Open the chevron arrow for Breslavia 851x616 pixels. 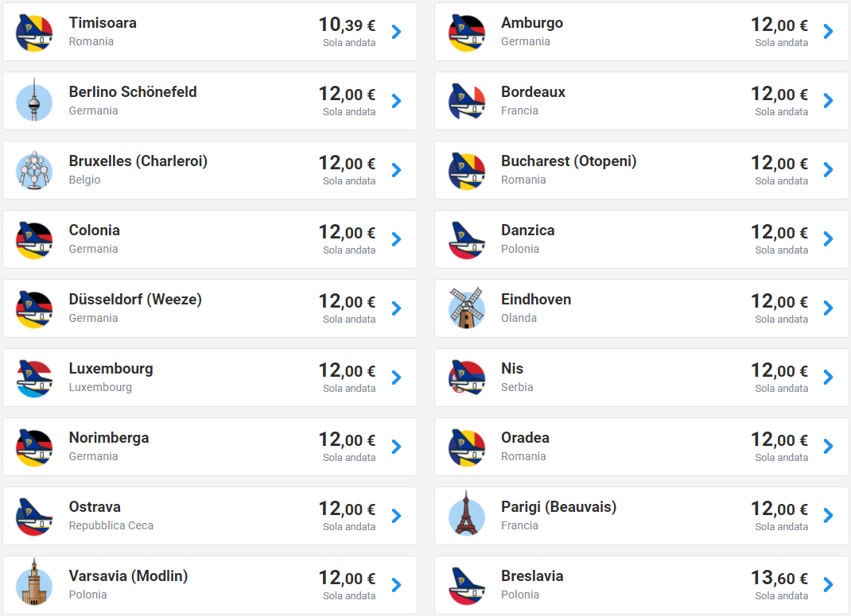click(x=828, y=584)
